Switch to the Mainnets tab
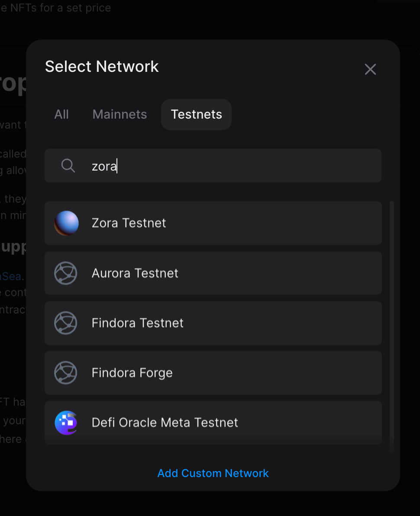Image resolution: width=420 pixels, height=516 pixels. pyautogui.click(x=120, y=114)
